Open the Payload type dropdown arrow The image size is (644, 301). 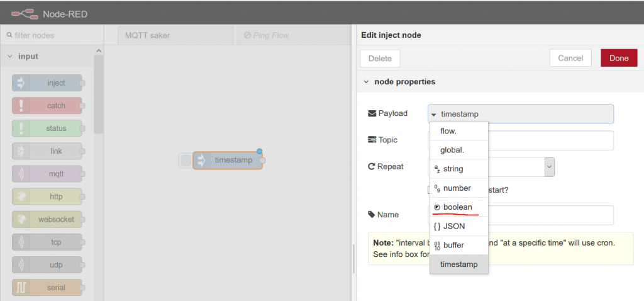tap(434, 115)
